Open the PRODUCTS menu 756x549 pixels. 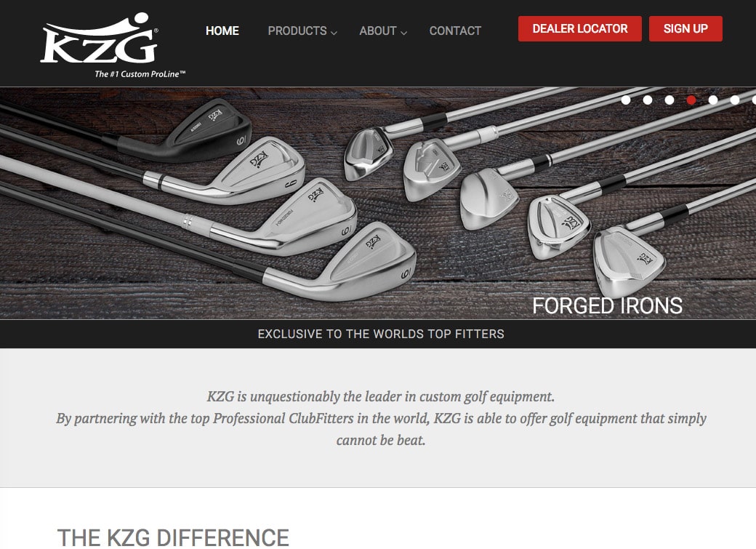[297, 31]
